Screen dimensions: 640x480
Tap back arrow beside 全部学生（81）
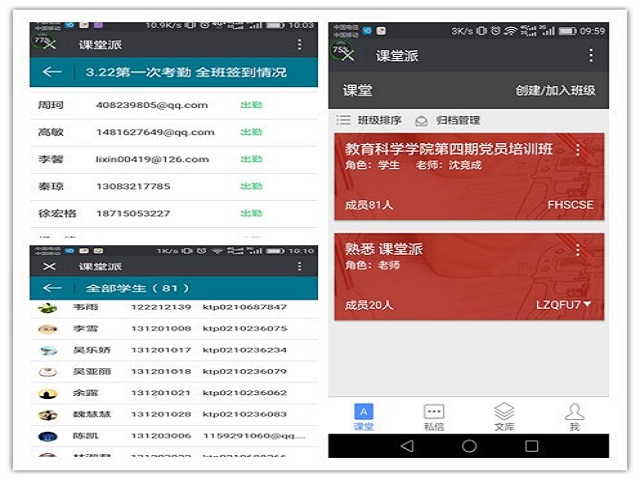(x=52, y=288)
